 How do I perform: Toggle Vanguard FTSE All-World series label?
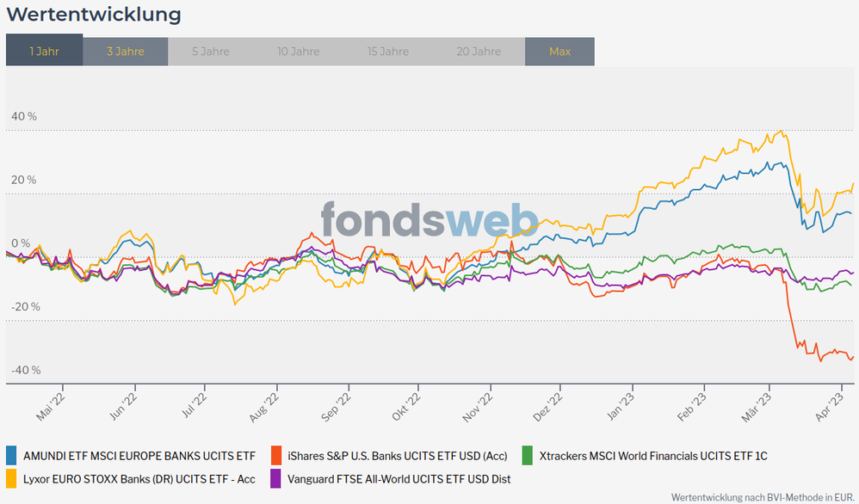399,479
